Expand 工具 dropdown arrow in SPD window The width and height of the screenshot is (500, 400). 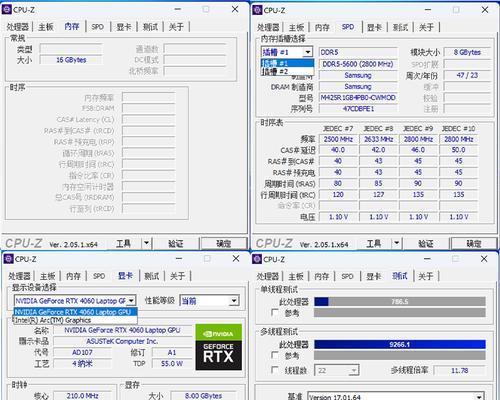[396, 243]
